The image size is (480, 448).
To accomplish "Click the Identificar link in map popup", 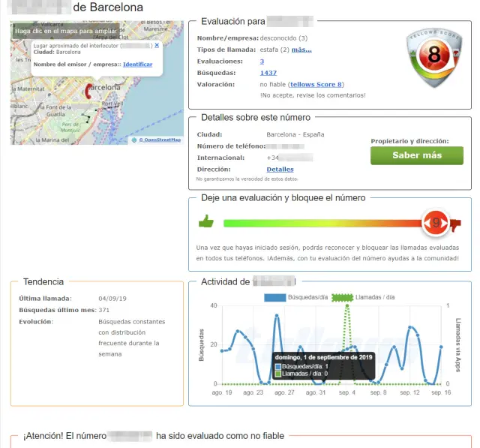I will tap(137, 65).
